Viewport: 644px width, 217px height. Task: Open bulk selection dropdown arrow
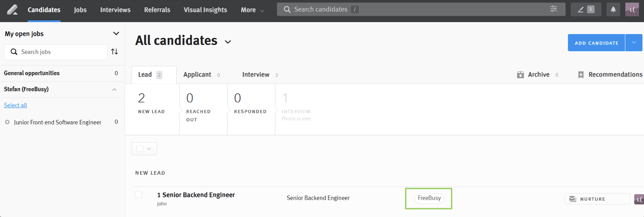click(149, 149)
